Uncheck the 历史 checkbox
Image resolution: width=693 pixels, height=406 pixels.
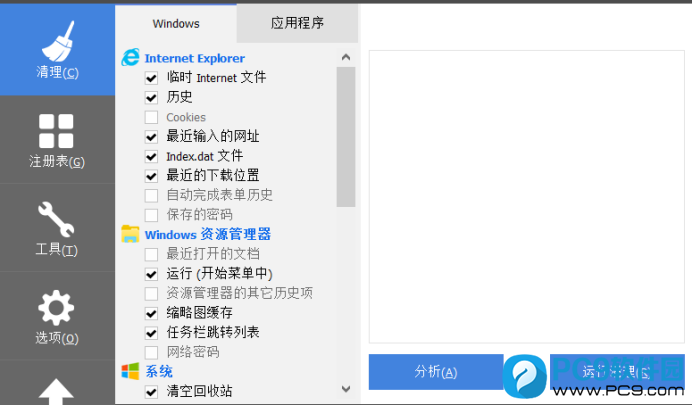[x=151, y=98]
